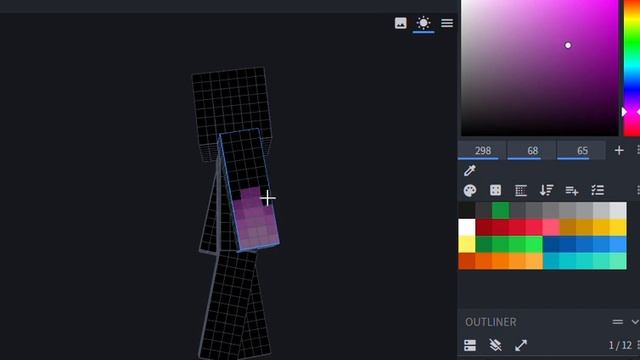This screenshot has width=640, height=360.
Task: Open the viewport hamburger menu
Action: [x=447, y=23]
